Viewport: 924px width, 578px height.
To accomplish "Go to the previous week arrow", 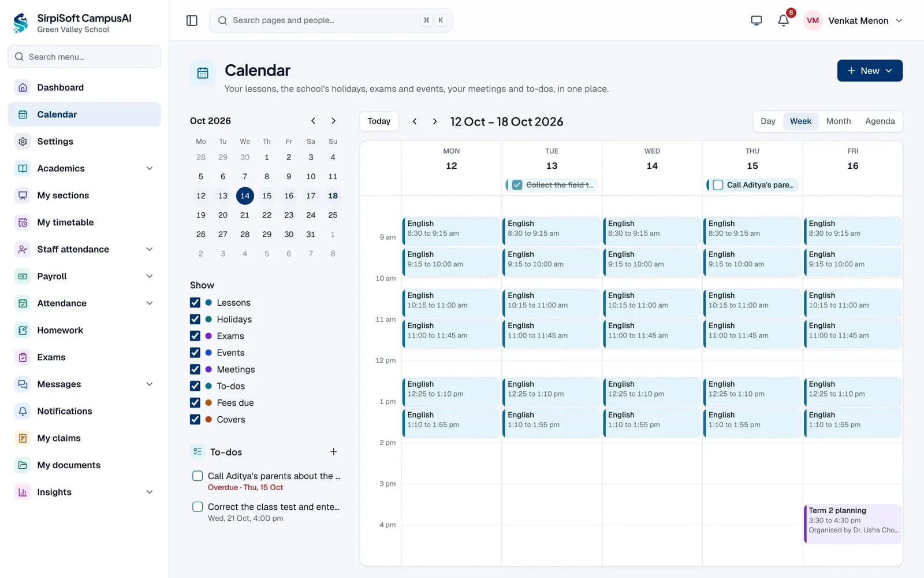I will [x=415, y=121].
